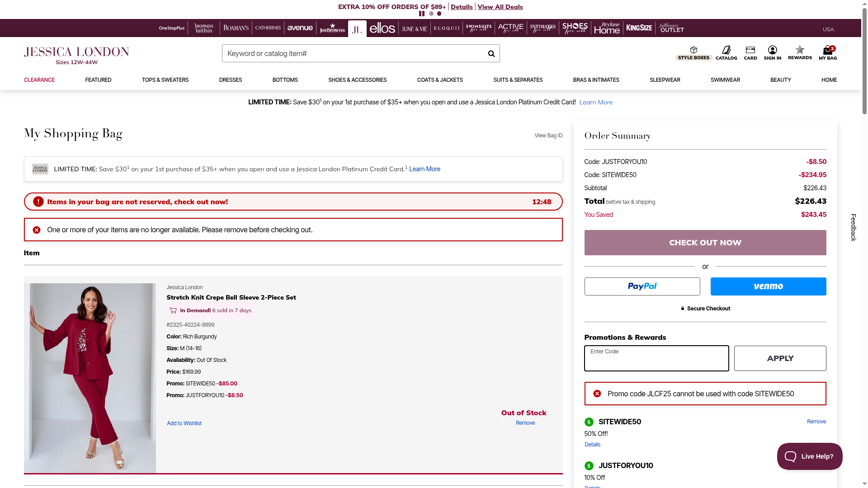Click Add to Wishlist link

pyautogui.click(x=184, y=423)
